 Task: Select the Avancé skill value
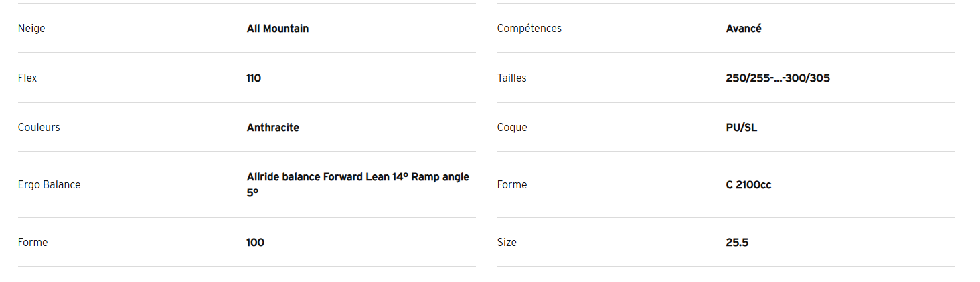point(744,29)
